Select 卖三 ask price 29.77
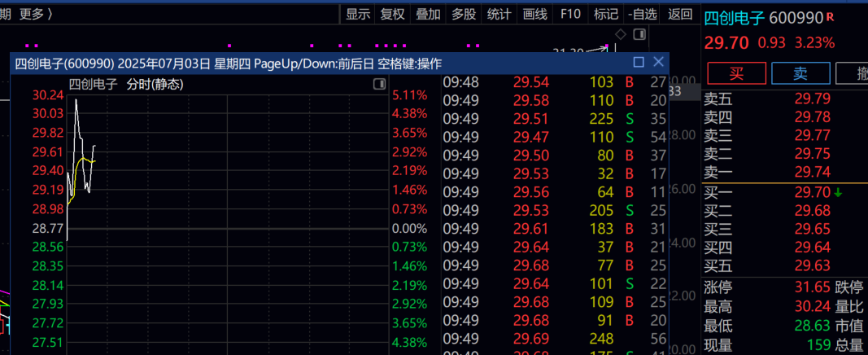This screenshot has height=355, width=868. click(x=813, y=136)
